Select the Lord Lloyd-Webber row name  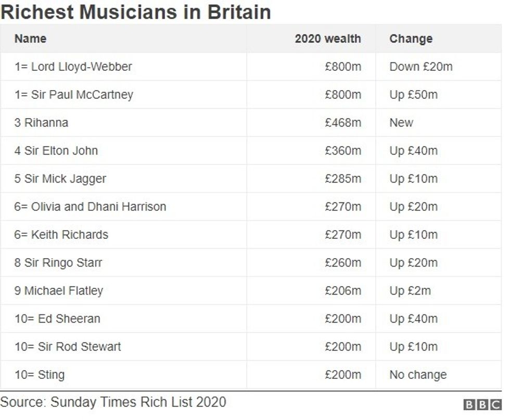73,67
